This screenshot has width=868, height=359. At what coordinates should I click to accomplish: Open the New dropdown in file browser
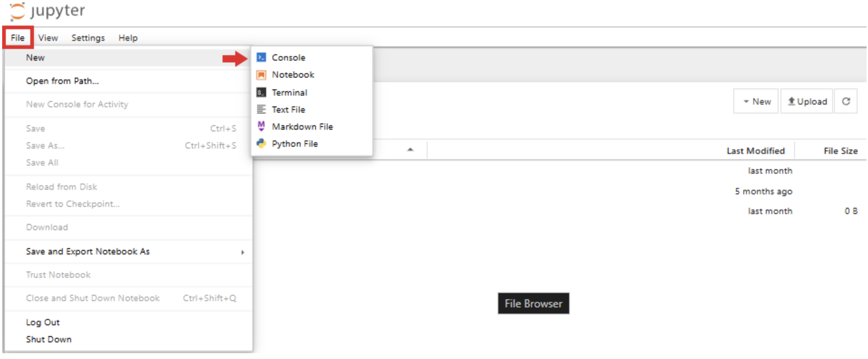(x=756, y=101)
